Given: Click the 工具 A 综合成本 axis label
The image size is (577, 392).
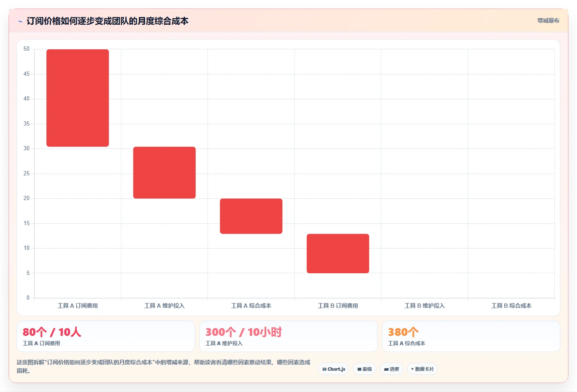Looking at the screenshot, I should point(251,306).
